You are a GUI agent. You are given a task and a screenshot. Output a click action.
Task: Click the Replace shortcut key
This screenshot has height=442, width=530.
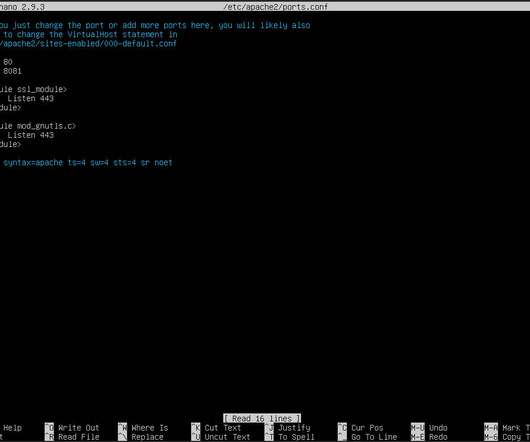pos(122,437)
